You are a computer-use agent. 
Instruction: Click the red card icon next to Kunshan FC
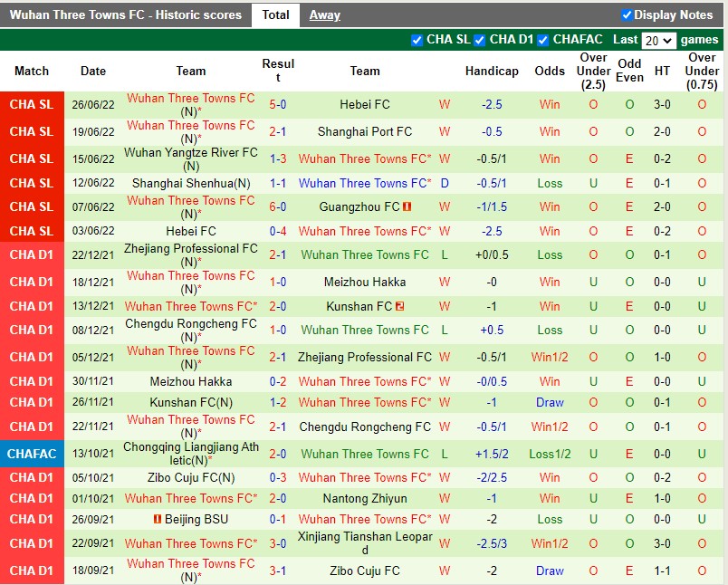click(x=400, y=306)
